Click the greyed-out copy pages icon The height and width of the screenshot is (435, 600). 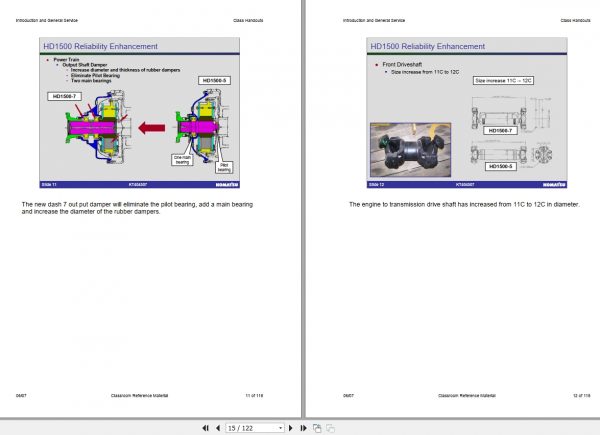click(330, 428)
